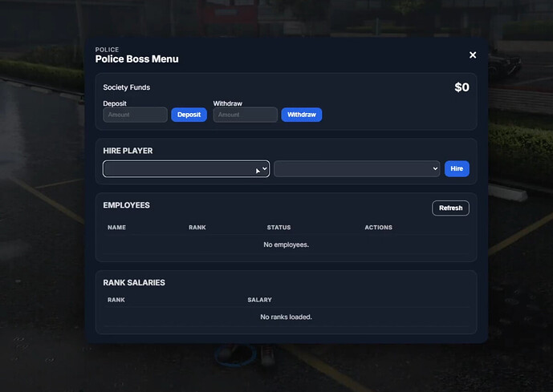
Task: Click the 'No ranks loaded.' message
Action: [x=286, y=317]
